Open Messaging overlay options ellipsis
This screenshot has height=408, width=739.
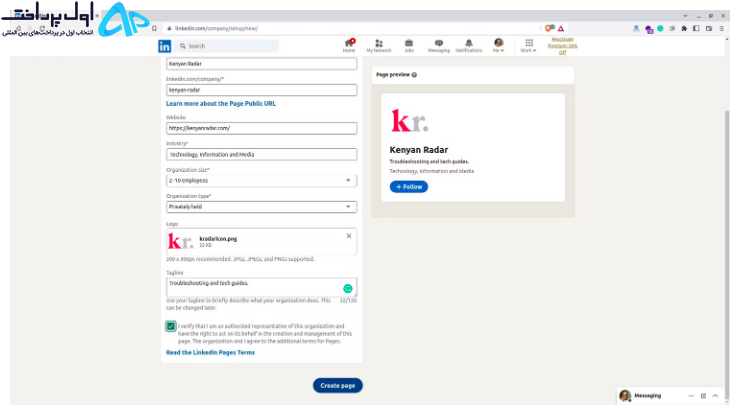pyautogui.click(x=691, y=396)
